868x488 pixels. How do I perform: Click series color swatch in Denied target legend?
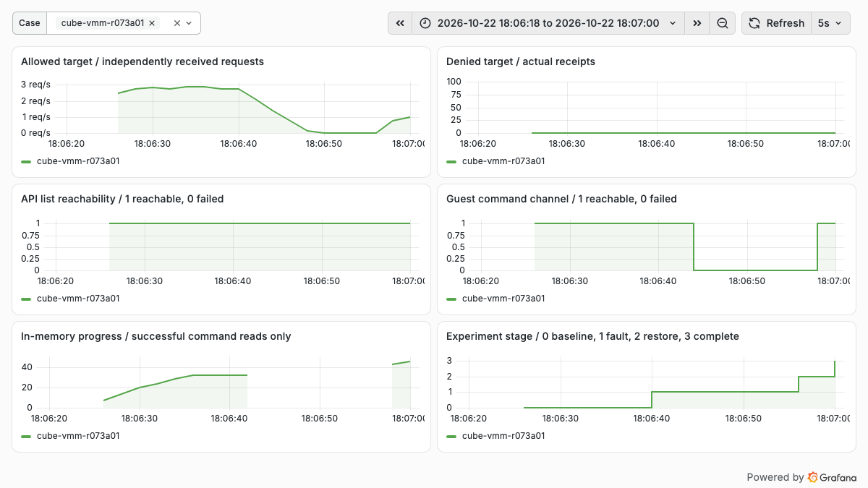452,162
